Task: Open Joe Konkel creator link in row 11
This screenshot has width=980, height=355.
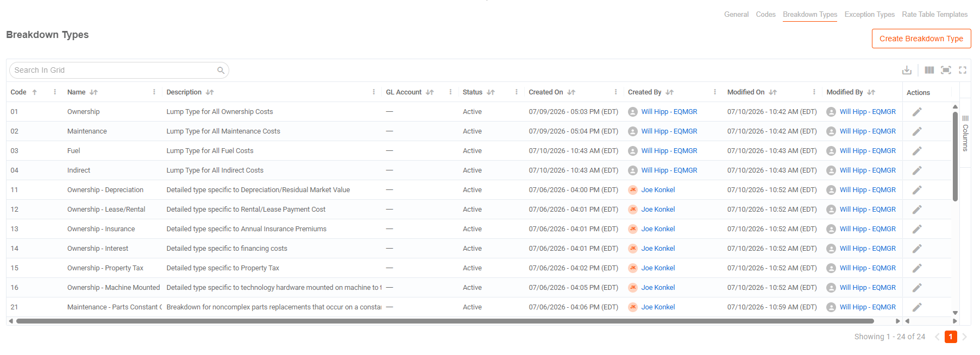Action: 658,190
